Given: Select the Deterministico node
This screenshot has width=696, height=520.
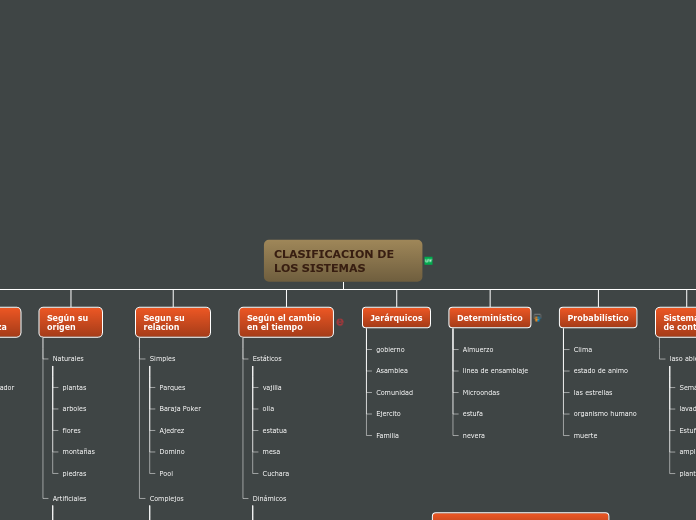Looking at the screenshot, I should (x=490, y=318).
